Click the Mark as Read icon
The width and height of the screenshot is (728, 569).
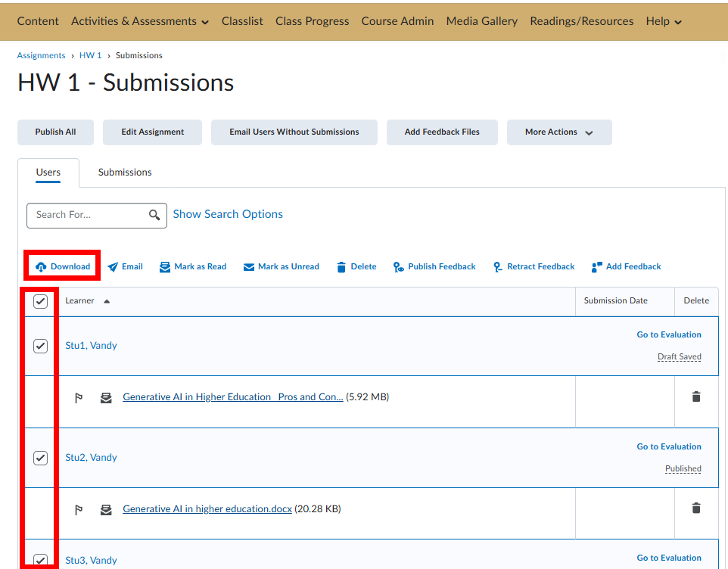coord(165,267)
